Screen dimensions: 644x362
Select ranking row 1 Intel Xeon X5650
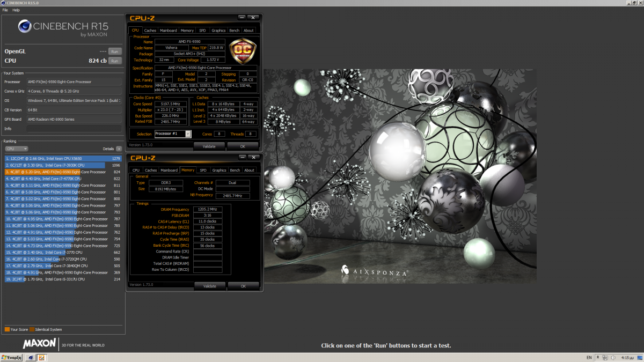(63, 158)
